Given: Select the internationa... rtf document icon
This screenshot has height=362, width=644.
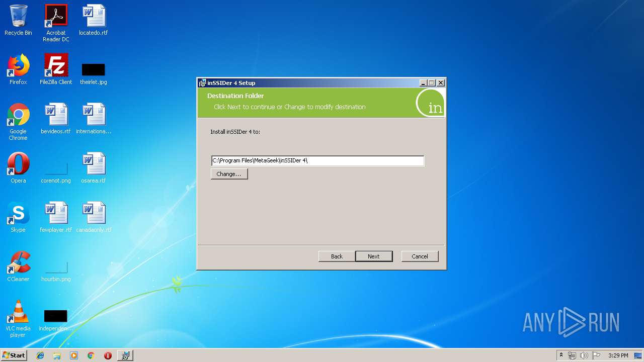Looking at the screenshot, I should coord(94,119).
